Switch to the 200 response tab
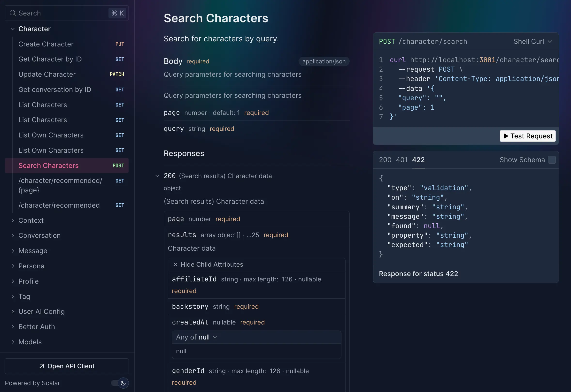Viewport: 571px width, 392px height. click(385, 160)
